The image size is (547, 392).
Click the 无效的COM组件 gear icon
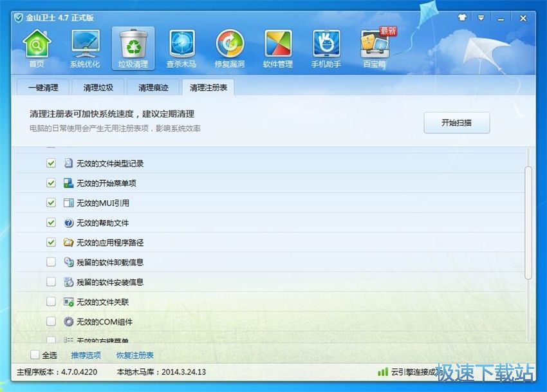(x=68, y=321)
